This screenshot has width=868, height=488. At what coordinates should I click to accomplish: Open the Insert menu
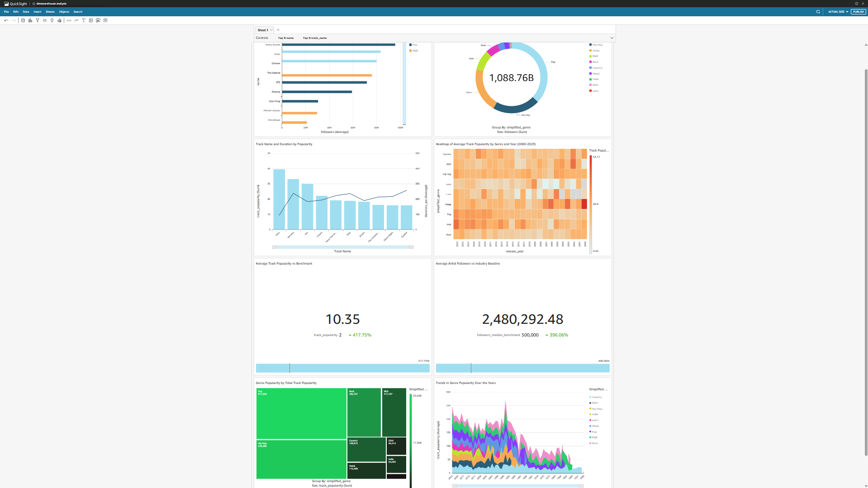point(38,12)
